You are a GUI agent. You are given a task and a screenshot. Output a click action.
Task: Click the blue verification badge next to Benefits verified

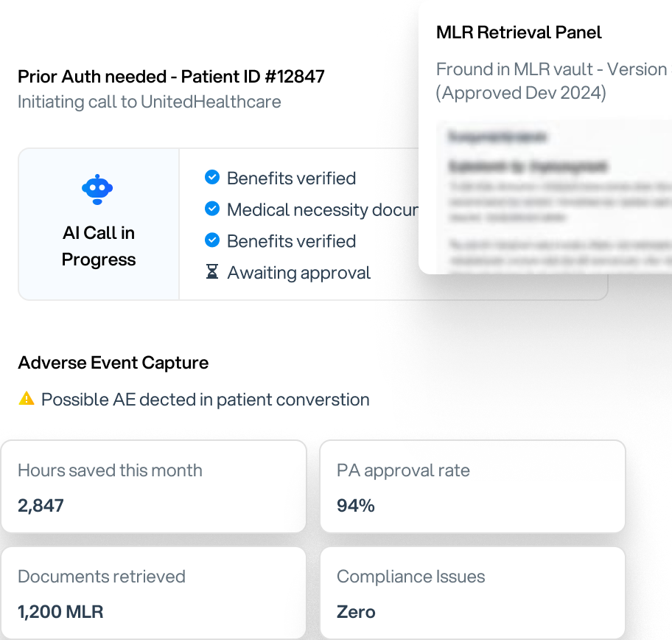212,177
